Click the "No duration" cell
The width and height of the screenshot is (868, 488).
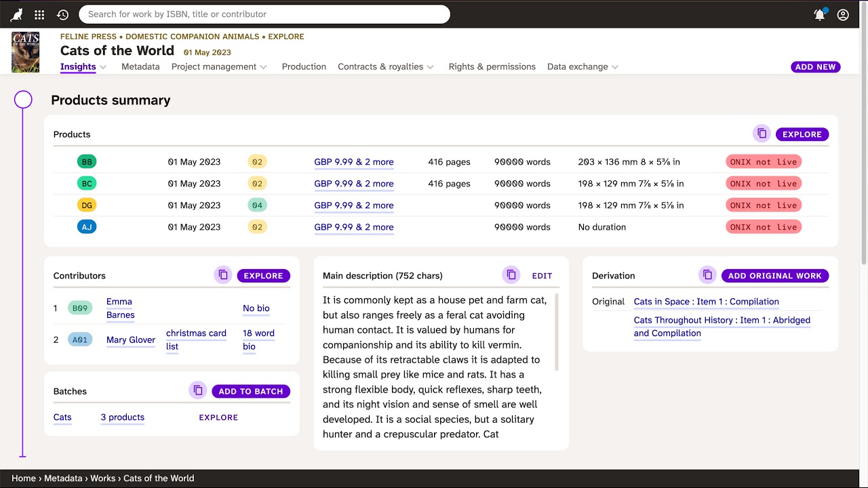[602, 227]
